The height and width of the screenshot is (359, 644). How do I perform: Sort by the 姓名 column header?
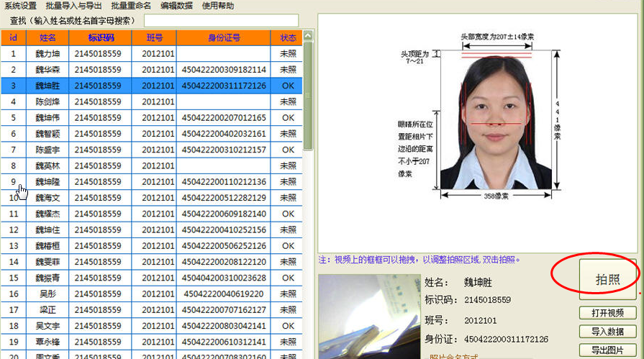[x=47, y=37]
